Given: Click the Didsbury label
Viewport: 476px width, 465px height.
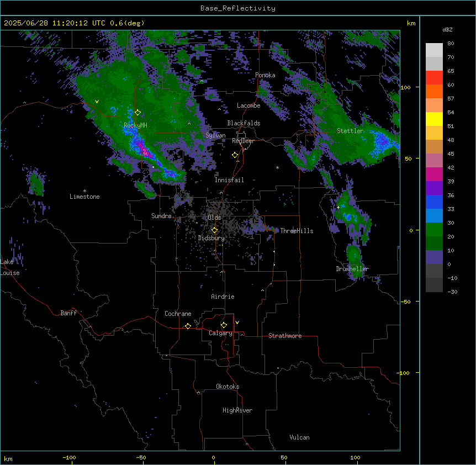Looking at the screenshot, I should click(211, 238).
